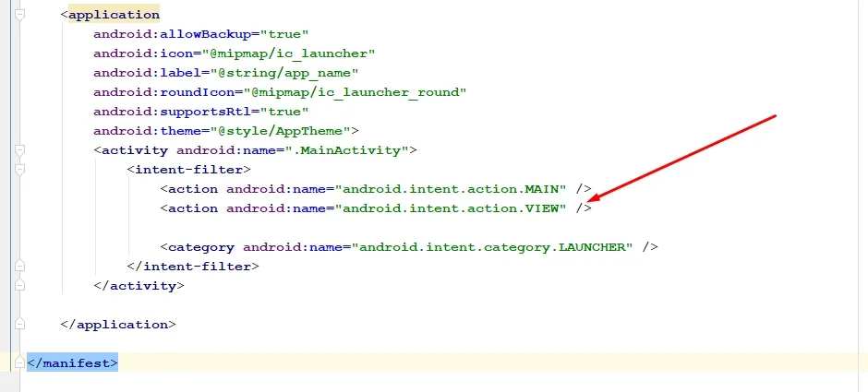Click the closing activity tag text
The image size is (868, 392).
(139, 286)
